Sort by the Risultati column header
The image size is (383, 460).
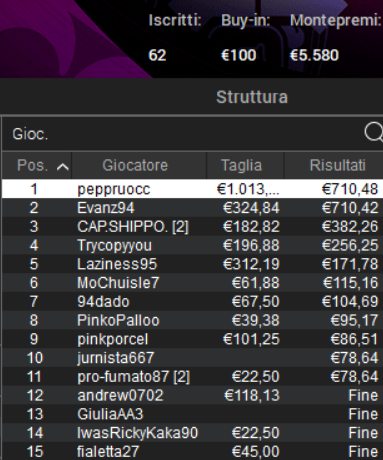click(x=334, y=165)
